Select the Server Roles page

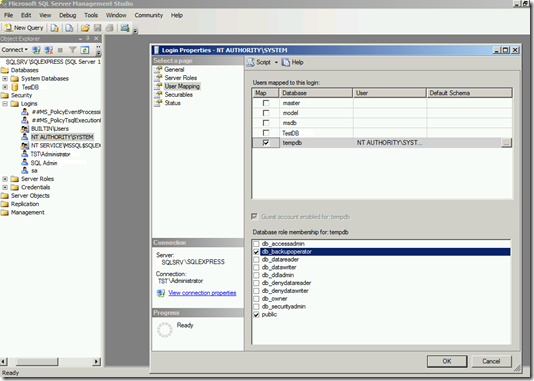[180, 78]
